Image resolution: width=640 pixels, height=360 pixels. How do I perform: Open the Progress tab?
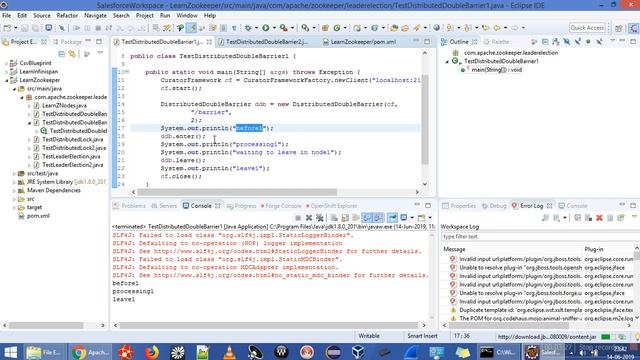[x=242, y=206]
